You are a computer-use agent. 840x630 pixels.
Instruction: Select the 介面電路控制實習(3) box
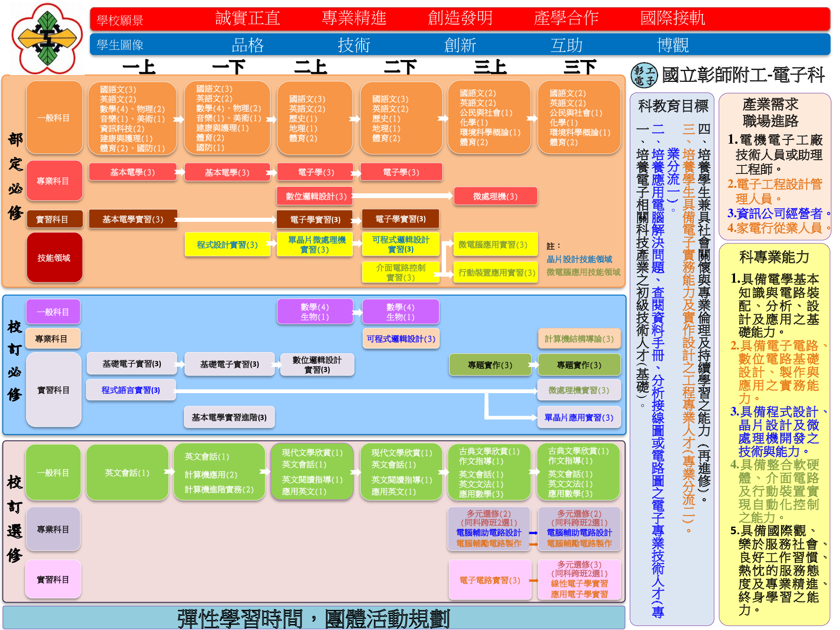click(400, 273)
